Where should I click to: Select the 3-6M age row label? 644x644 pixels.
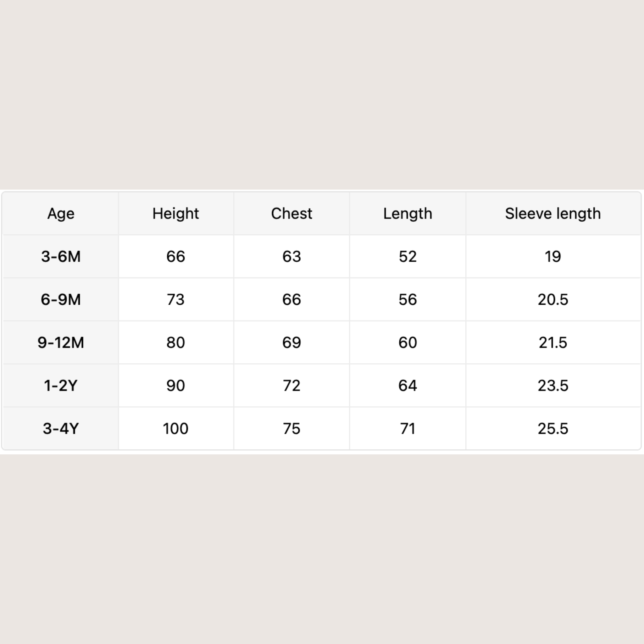61,257
